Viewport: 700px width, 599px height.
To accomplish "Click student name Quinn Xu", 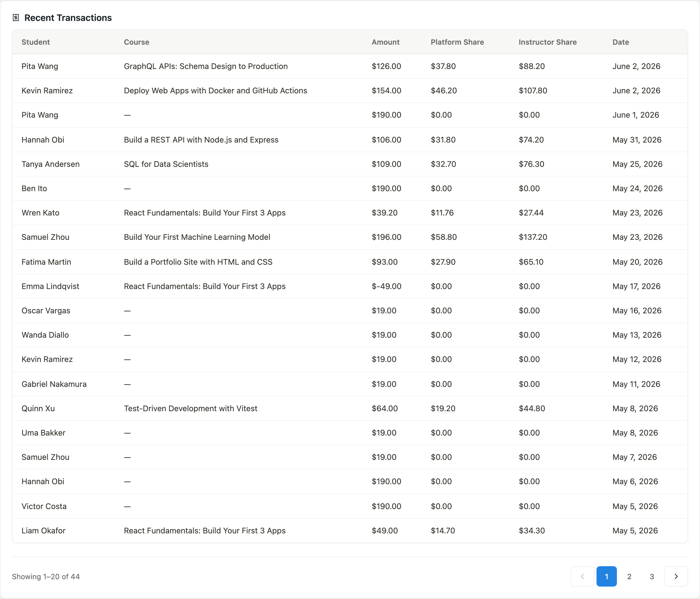I will coord(38,408).
